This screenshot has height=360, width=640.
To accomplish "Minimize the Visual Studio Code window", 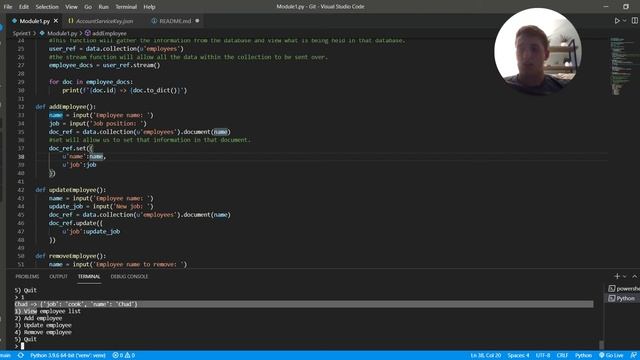I will point(606,7).
